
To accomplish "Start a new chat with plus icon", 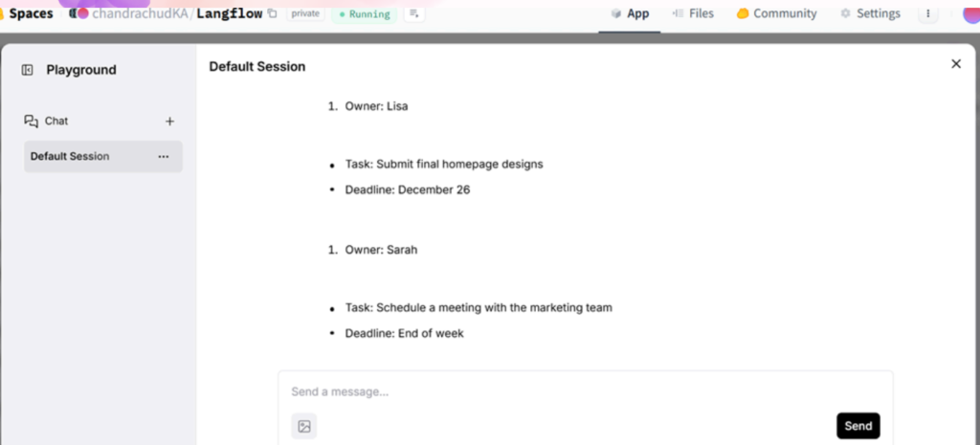I will pyautogui.click(x=170, y=122).
